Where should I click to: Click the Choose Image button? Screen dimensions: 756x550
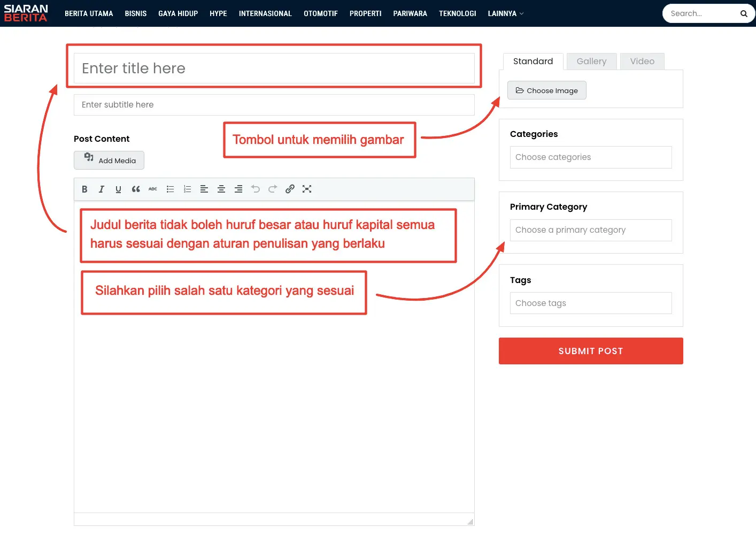546,90
